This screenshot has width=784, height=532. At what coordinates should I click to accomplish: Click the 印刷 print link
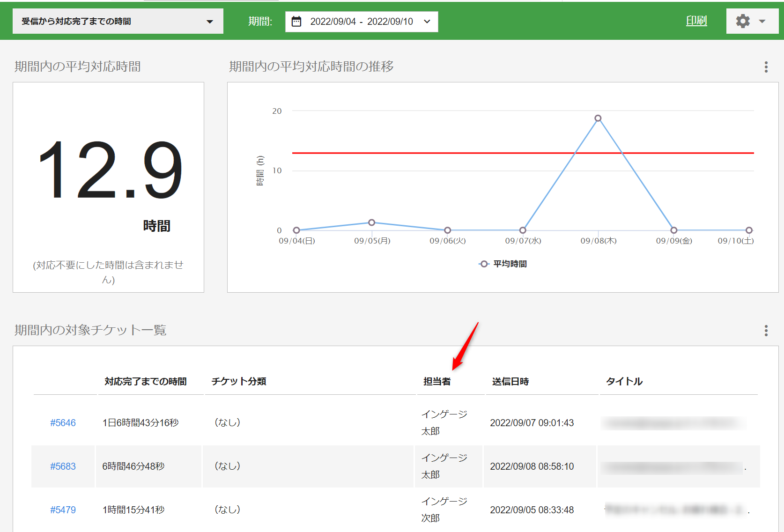click(696, 21)
